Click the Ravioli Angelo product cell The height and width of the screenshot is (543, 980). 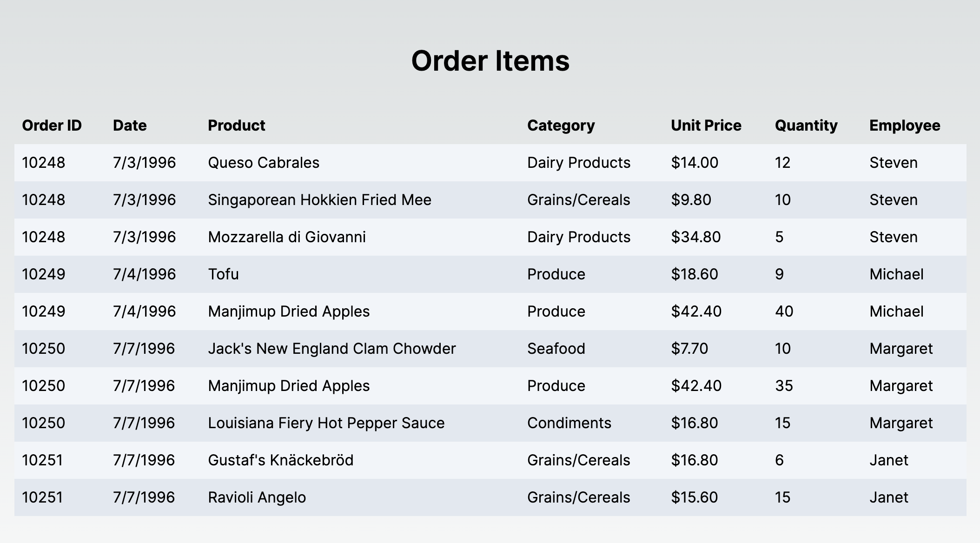pos(257,497)
